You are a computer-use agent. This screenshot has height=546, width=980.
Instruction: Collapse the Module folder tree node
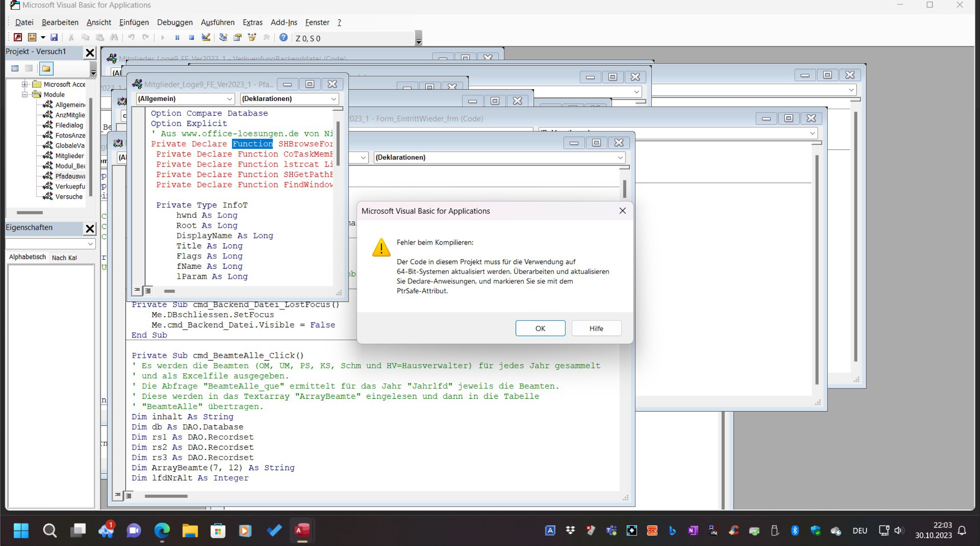25,94
